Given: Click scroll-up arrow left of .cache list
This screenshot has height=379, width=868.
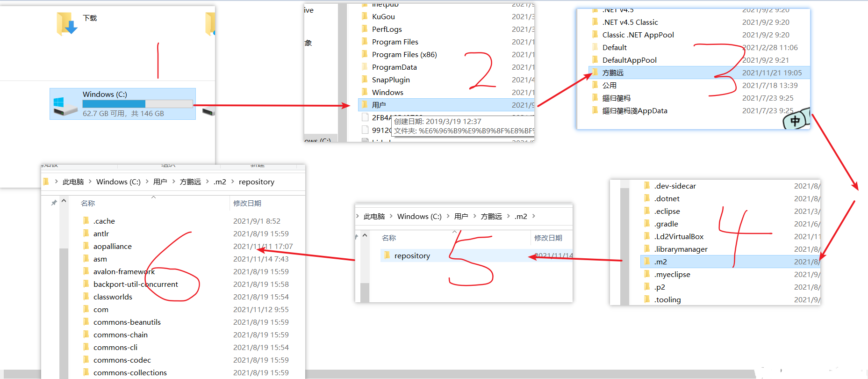Looking at the screenshot, I should pyautogui.click(x=64, y=201).
